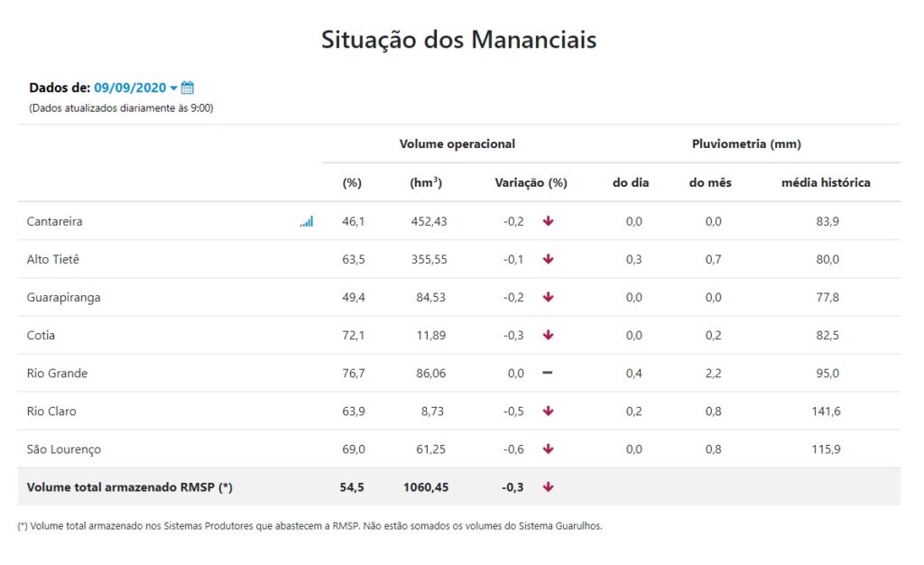This screenshot has width=924, height=565.
Task: Click the Situação dos Mananciais title
Action: tap(458, 41)
